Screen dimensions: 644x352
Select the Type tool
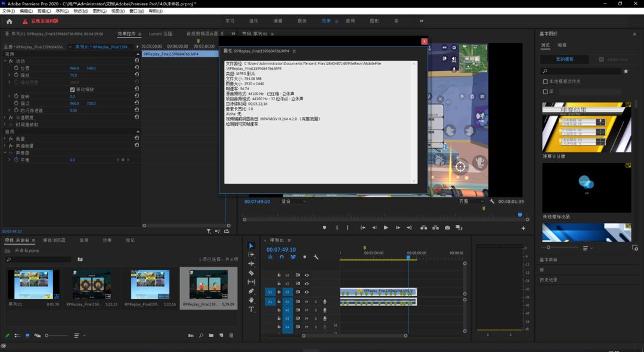(x=251, y=309)
